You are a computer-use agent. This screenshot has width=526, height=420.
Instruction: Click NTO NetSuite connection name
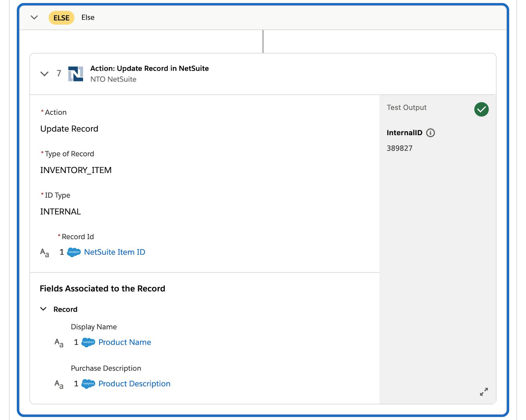(113, 79)
